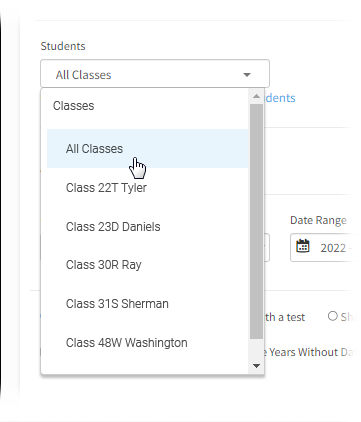The width and height of the screenshot is (361, 422).
Task: Select the highlighted All Classes option
Action: (x=148, y=148)
